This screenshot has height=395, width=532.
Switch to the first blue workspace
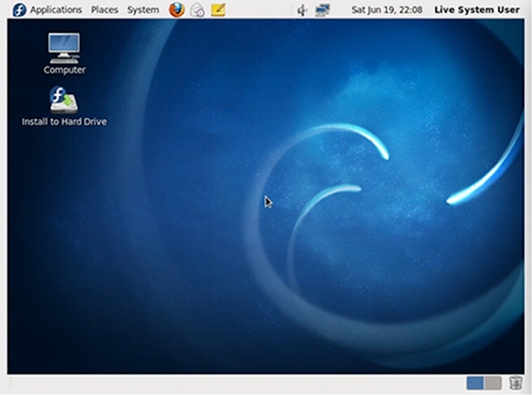tap(475, 383)
